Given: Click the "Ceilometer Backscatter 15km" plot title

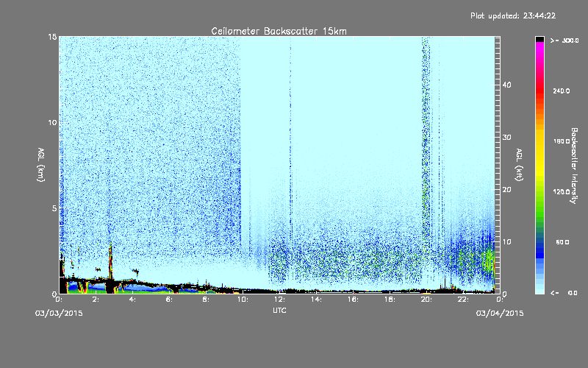Looking at the screenshot, I should point(279,31).
